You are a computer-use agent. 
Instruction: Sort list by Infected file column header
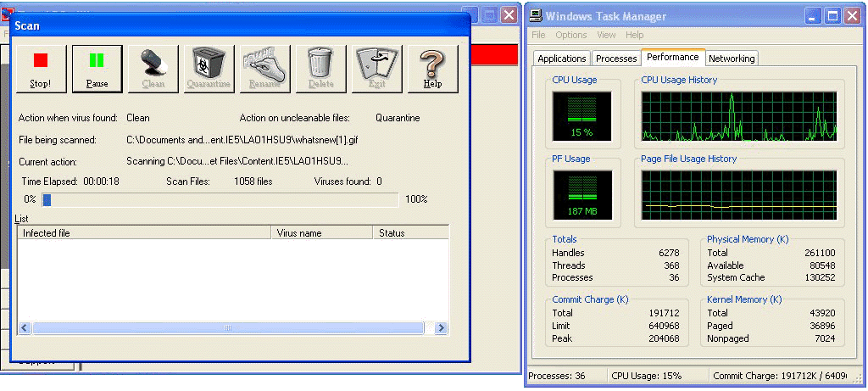coord(144,233)
